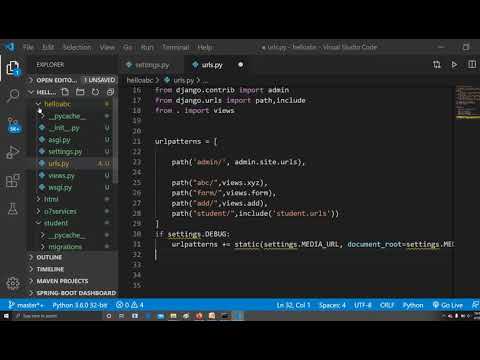
Task: Open the Manage gear menu
Action: 13,283
